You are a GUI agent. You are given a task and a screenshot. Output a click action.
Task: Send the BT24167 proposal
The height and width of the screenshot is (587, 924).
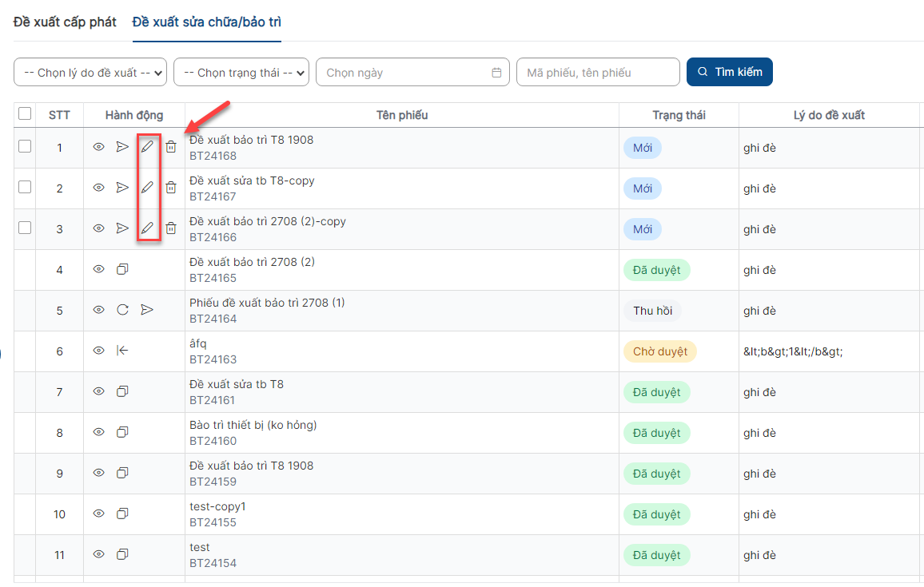122,187
